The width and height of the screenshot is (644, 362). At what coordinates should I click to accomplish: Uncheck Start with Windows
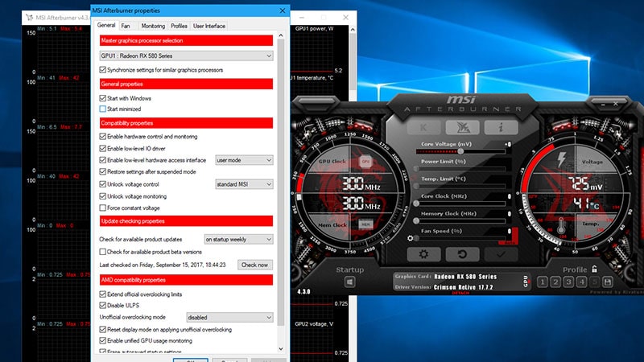(x=103, y=98)
